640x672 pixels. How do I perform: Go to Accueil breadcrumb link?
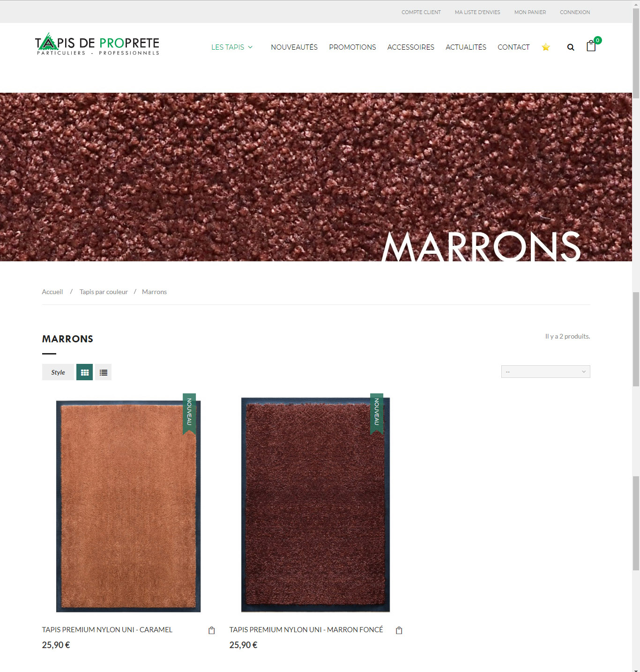click(52, 292)
